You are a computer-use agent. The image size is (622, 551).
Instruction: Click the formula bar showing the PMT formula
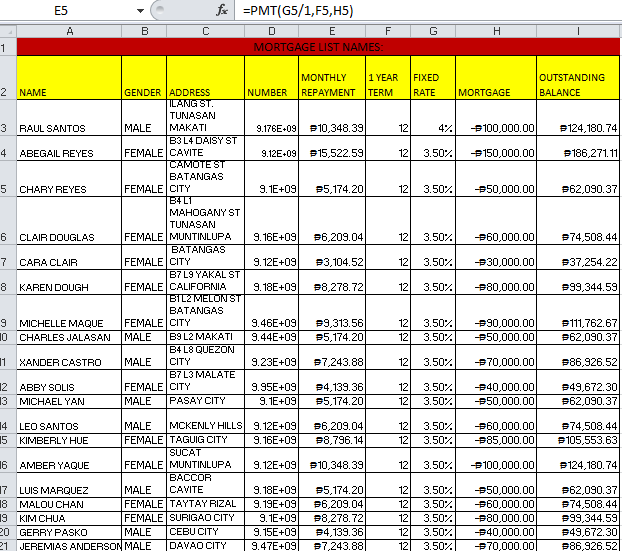(x=428, y=10)
